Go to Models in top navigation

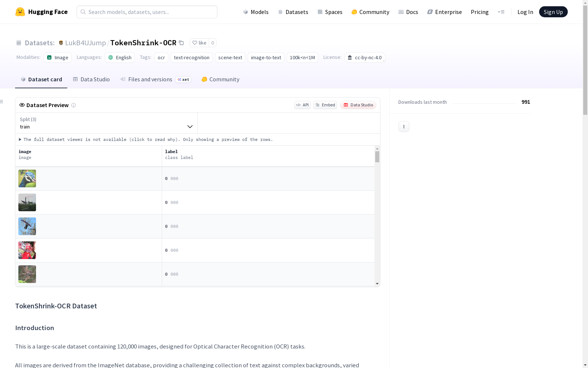click(x=256, y=12)
